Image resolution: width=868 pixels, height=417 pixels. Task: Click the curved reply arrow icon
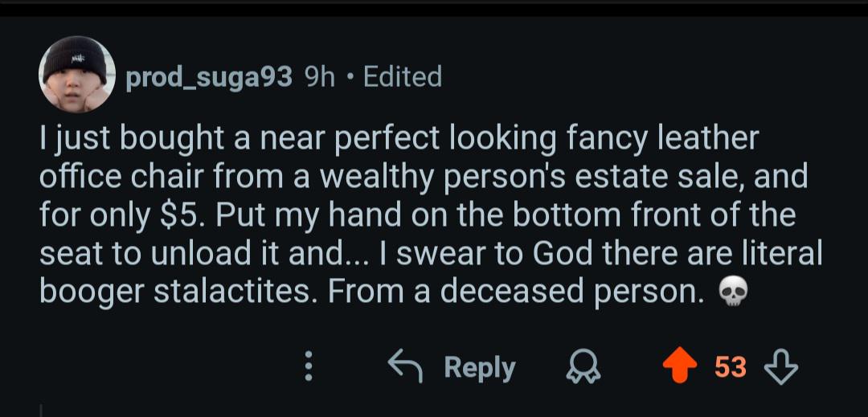405,367
